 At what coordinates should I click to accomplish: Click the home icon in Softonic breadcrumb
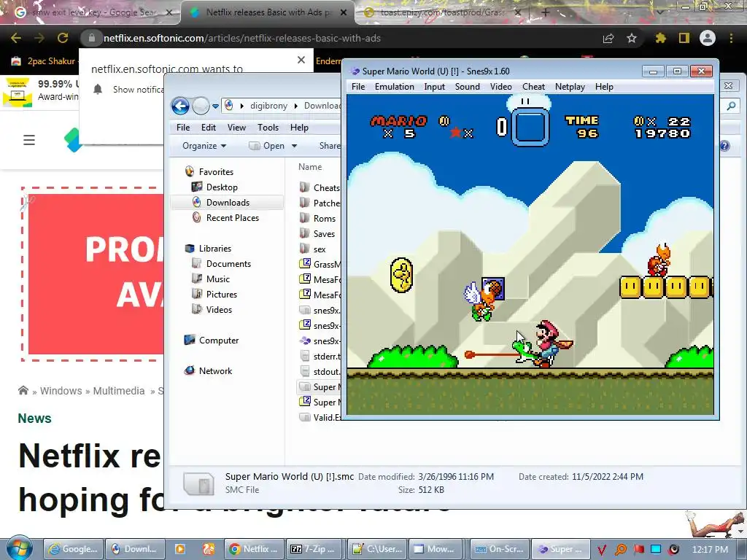coord(23,391)
